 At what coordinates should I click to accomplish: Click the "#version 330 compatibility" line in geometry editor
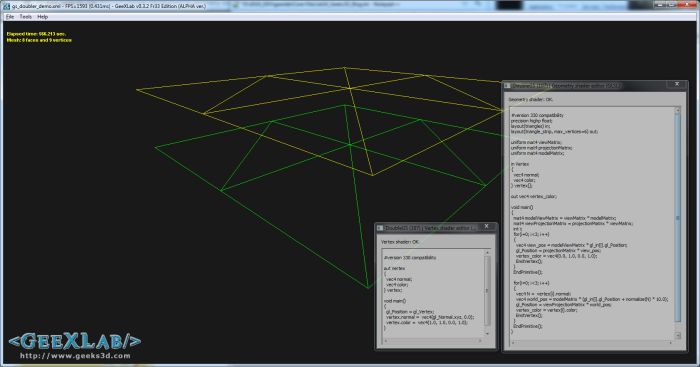pos(538,115)
